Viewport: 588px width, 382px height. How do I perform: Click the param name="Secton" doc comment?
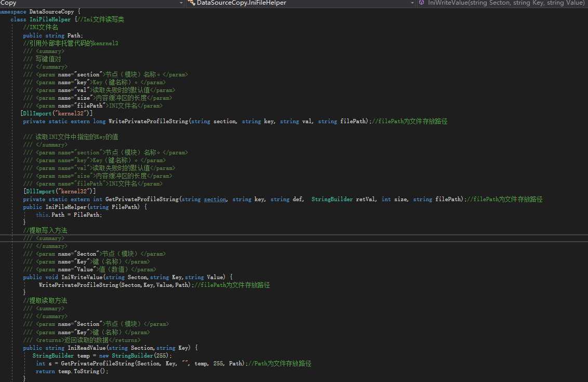[x=94, y=254]
